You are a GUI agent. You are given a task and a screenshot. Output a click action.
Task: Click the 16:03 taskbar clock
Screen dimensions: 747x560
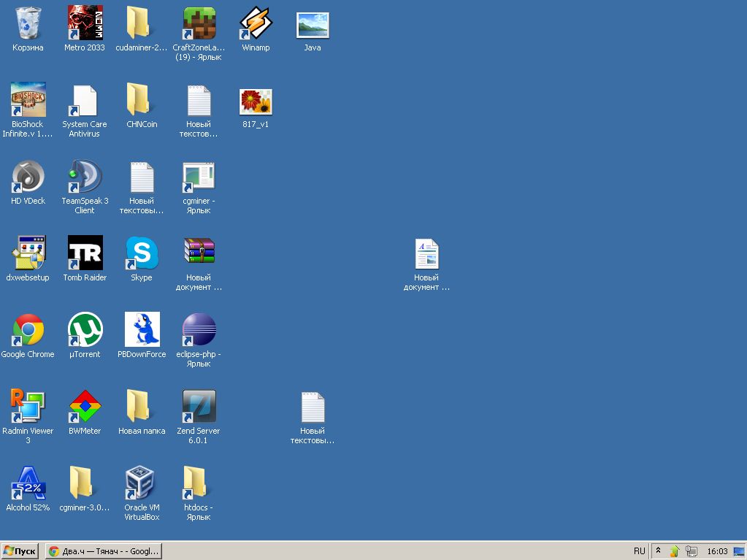click(x=718, y=551)
